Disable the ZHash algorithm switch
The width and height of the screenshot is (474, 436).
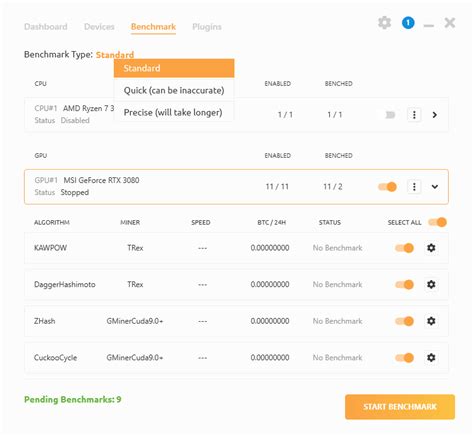404,321
